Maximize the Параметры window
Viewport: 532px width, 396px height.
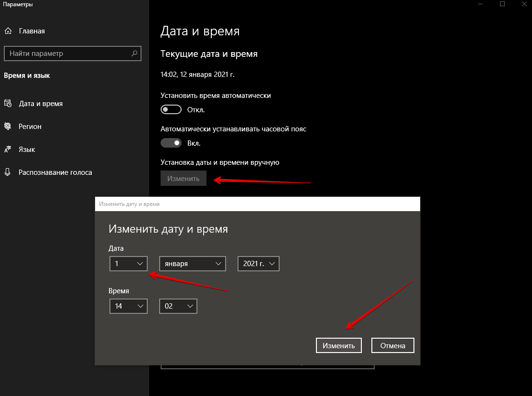pos(502,4)
